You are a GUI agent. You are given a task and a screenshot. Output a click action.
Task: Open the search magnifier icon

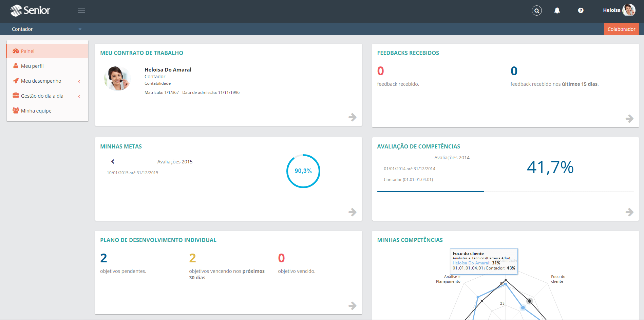(537, 11)
